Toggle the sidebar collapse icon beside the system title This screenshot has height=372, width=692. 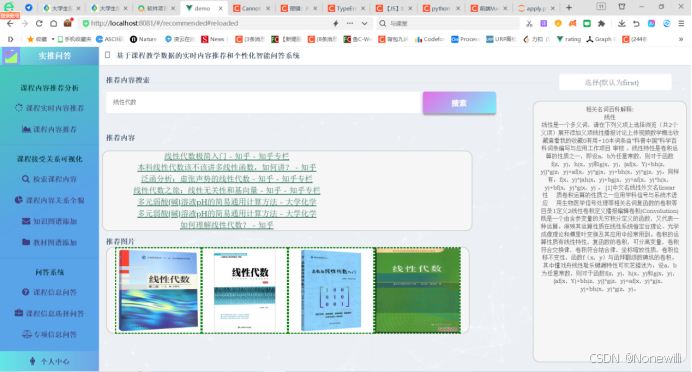click(107, 55)
